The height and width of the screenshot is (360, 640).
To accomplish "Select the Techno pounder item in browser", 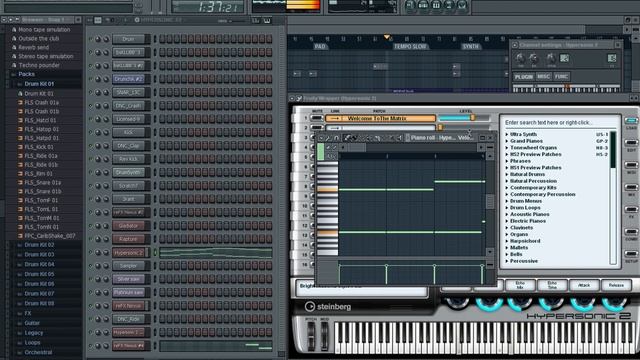I will point(39,65).
